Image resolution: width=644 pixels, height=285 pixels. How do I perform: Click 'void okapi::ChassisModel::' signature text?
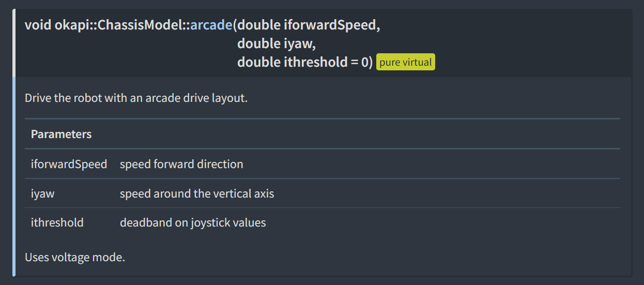pyautogui.click(x=108, y=25)
